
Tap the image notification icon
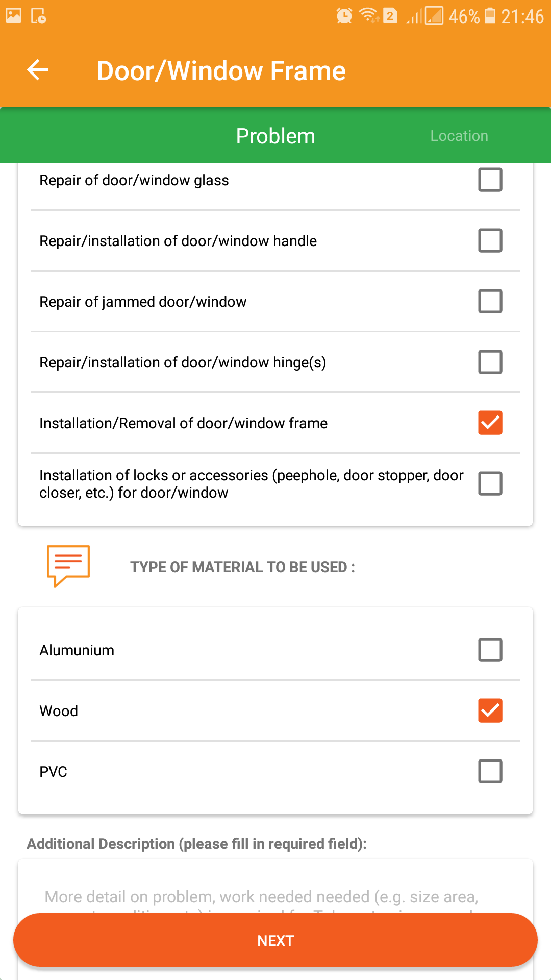pyautogui.click(x=14, y=16)
